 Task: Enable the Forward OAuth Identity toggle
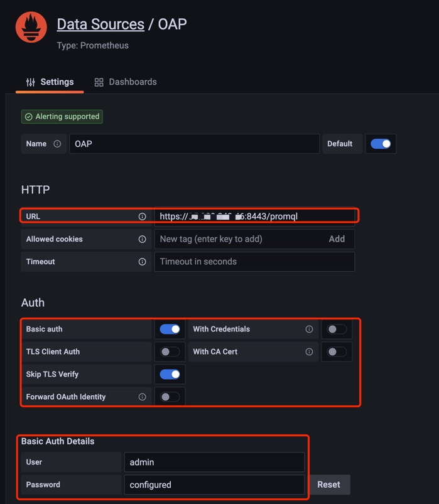click(170, 397)
